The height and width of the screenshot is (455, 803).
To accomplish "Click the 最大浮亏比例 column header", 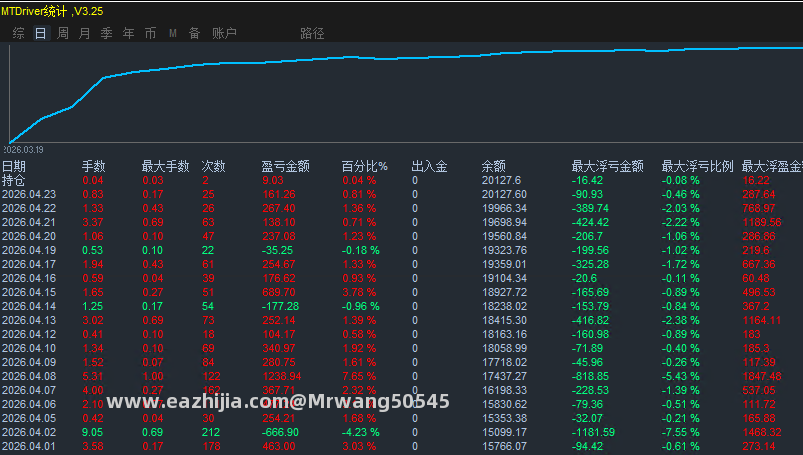I will click(698, 166).
